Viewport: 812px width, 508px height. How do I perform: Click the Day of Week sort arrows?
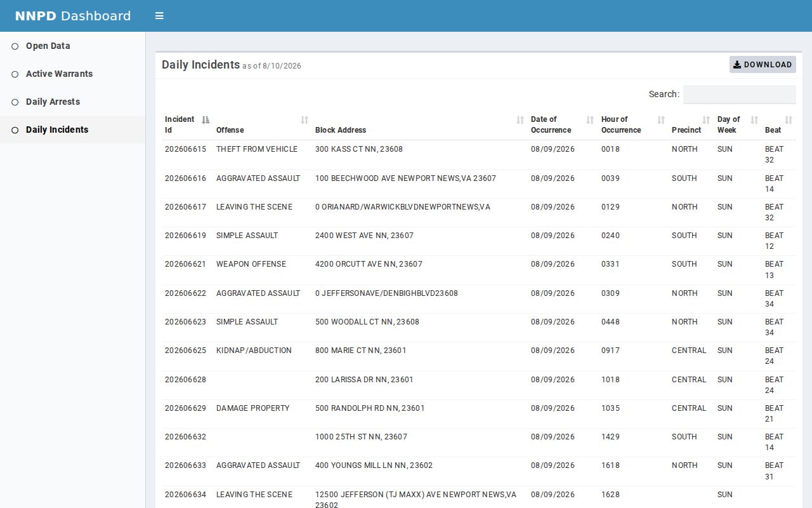pyautogui.click(x=754, y=119)
